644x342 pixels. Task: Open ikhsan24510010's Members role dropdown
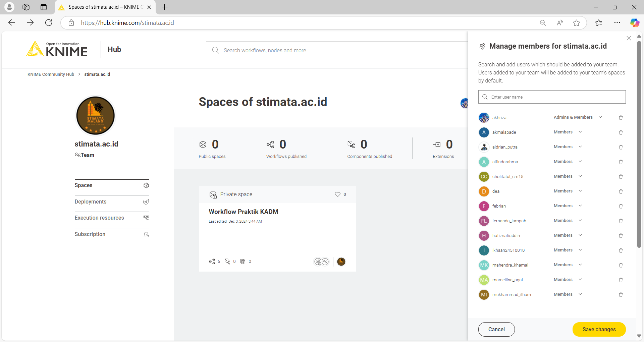[568, 250]
